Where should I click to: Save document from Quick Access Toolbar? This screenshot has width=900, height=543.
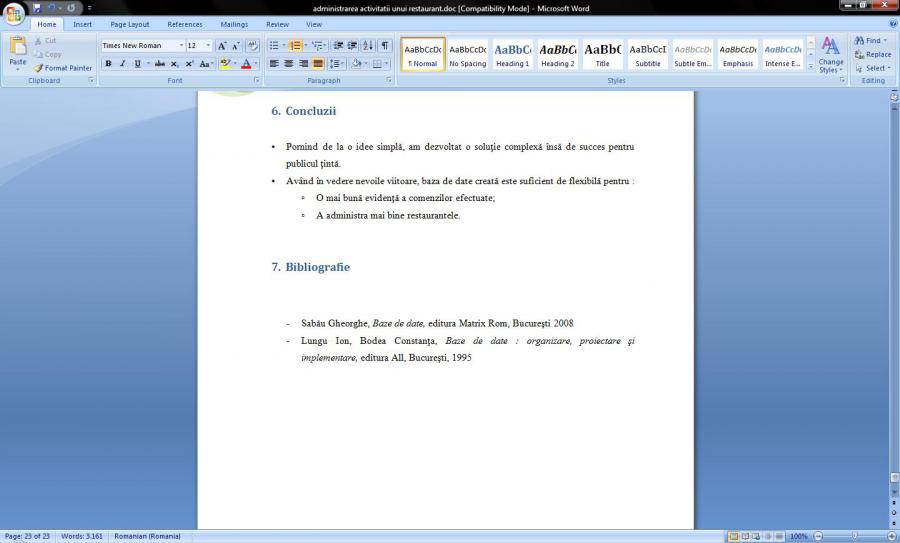click(x=37, y=8)
